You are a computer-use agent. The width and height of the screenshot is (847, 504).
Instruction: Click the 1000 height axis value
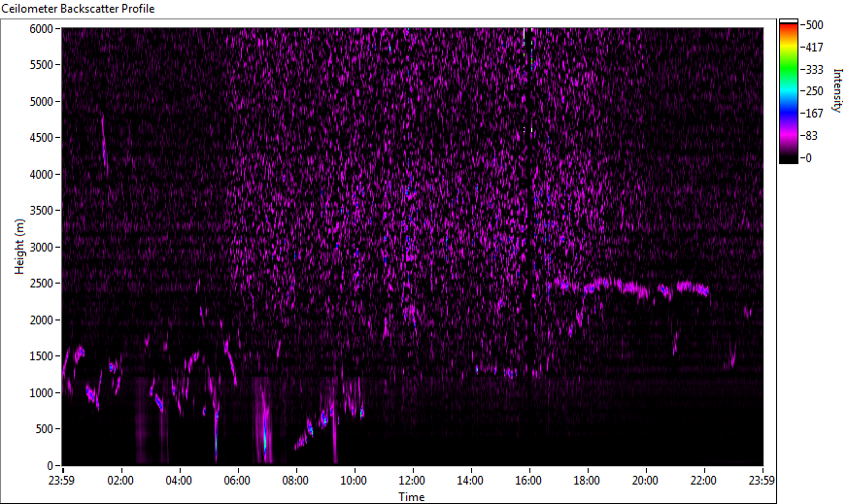coord(42,393)
